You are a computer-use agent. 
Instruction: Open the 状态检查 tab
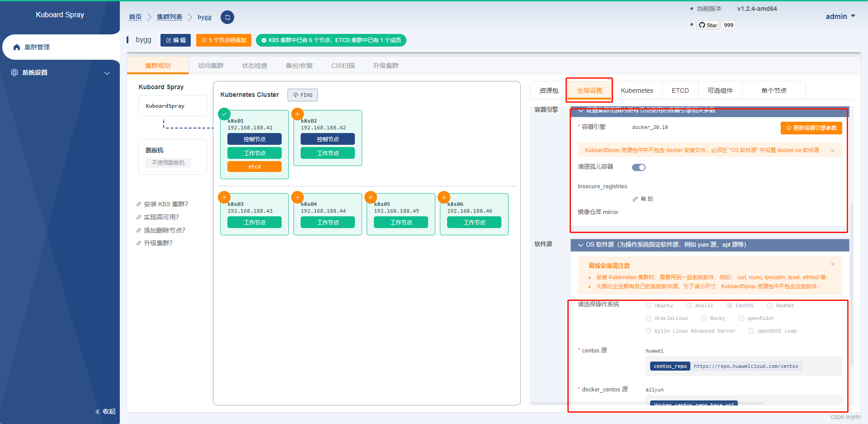255,66
